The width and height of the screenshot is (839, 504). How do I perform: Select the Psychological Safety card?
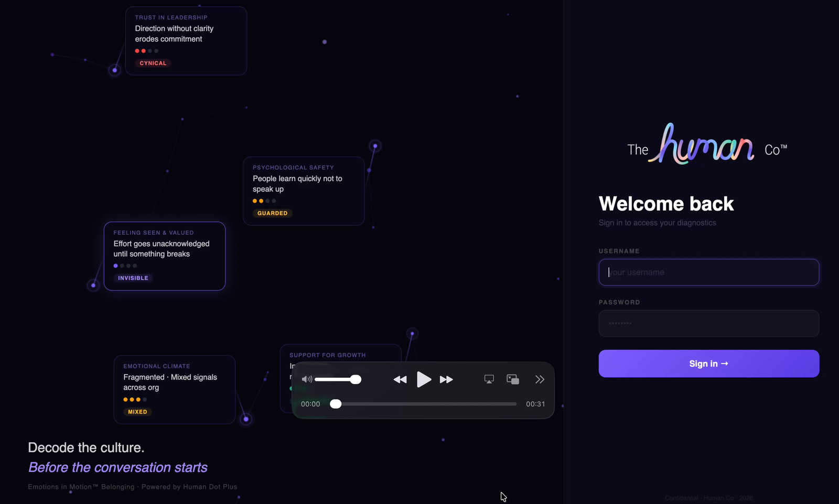point(304,191)
